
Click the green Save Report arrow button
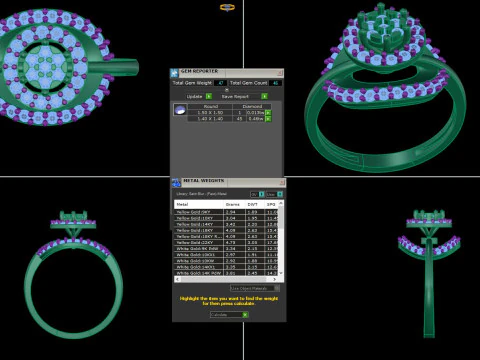[264, 96]
